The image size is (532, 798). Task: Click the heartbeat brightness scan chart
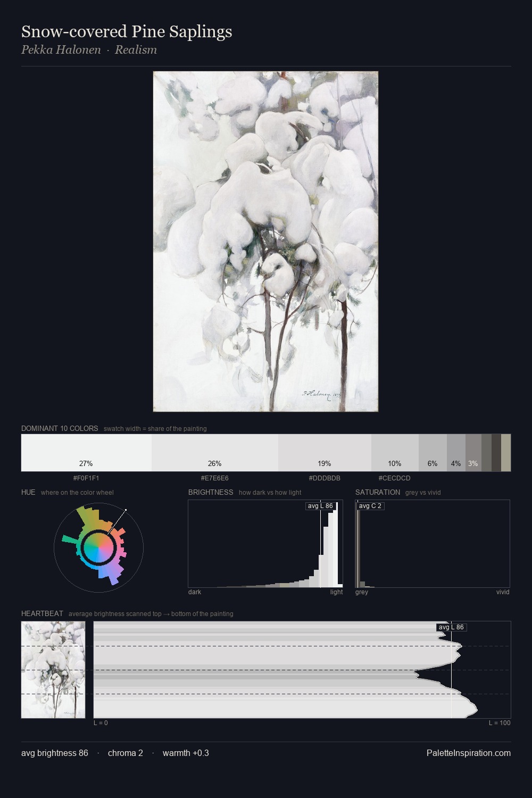pyautogui.click(x=302, y=670)
